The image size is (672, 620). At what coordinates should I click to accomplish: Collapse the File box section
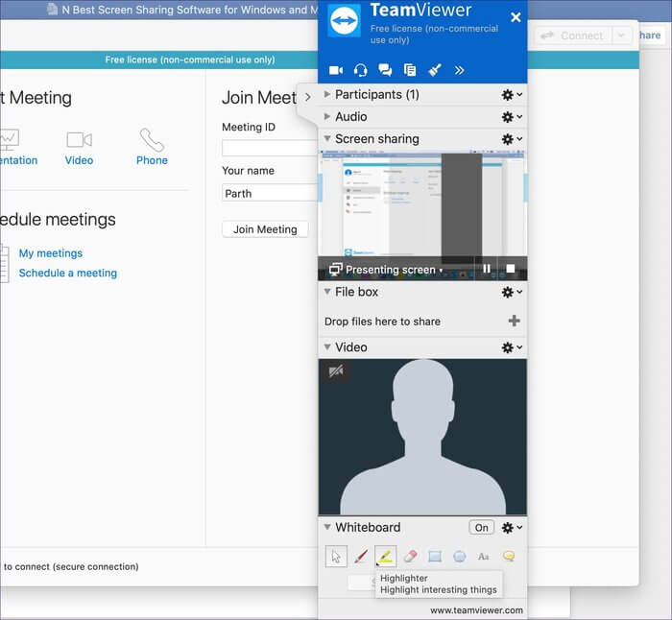coord(327,292)
